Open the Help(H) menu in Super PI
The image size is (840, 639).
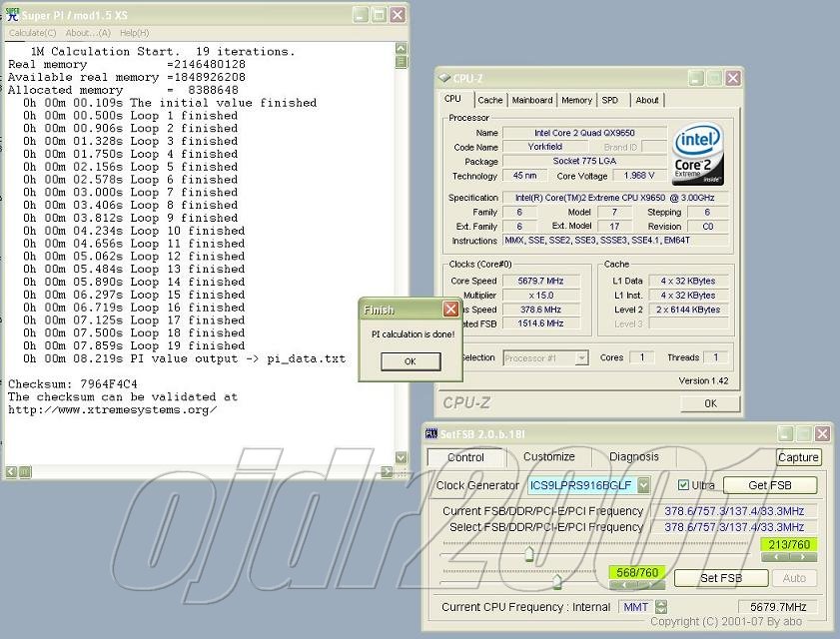pos(135,33)
